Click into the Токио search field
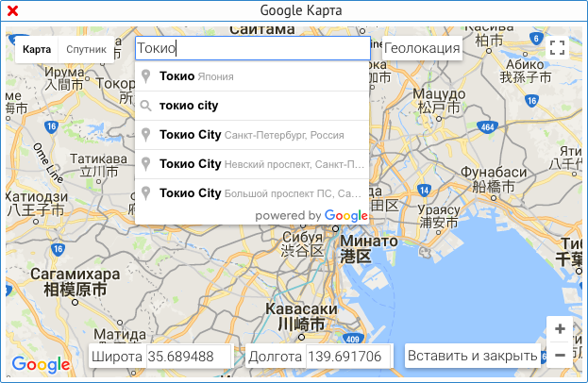The height and width of the screenshot is (383, 588). tap(253, 48)
